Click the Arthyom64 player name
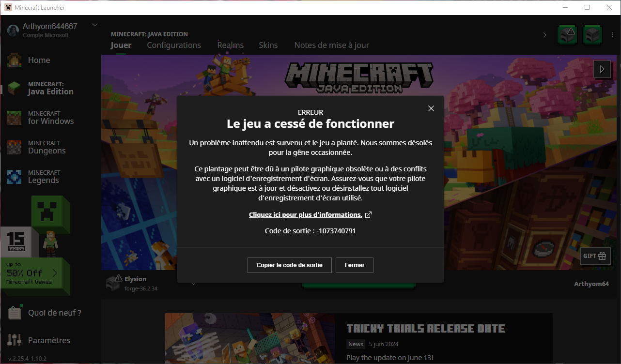This screenshot has height=364, width=621. point(591,284)
